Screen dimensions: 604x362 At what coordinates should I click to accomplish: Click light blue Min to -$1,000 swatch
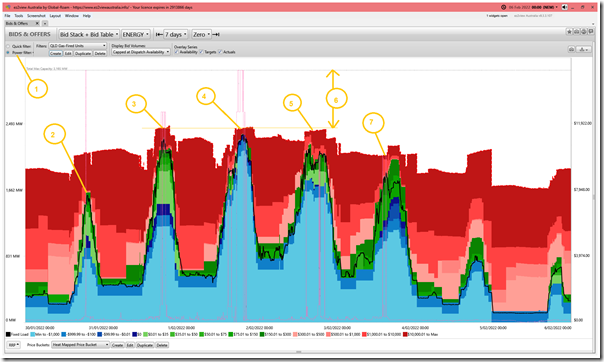(x=33, y=334)
